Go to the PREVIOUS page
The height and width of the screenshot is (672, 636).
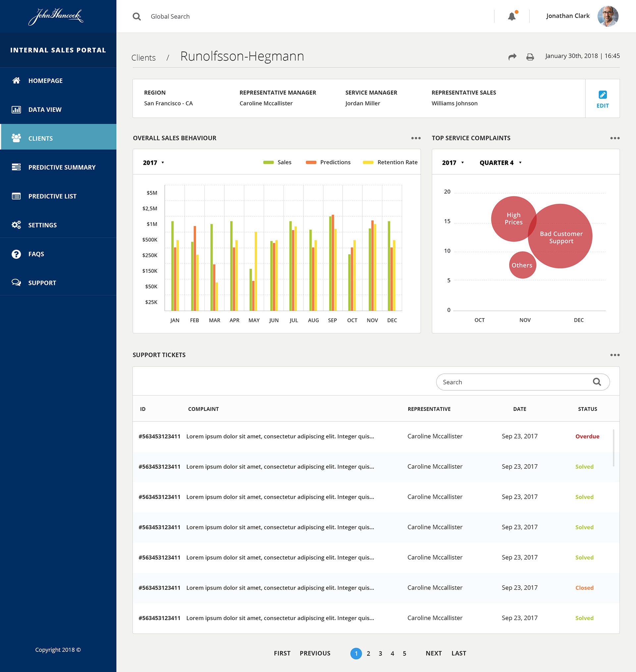(315, 653)
